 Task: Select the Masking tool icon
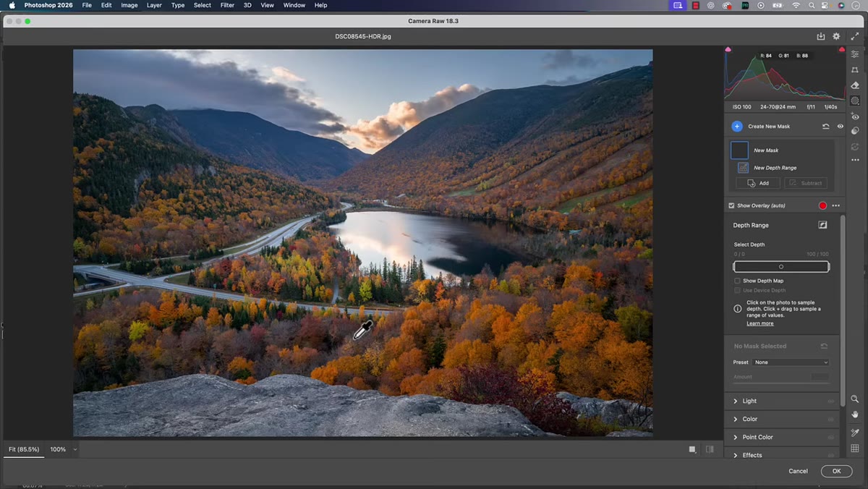(855, 101)
